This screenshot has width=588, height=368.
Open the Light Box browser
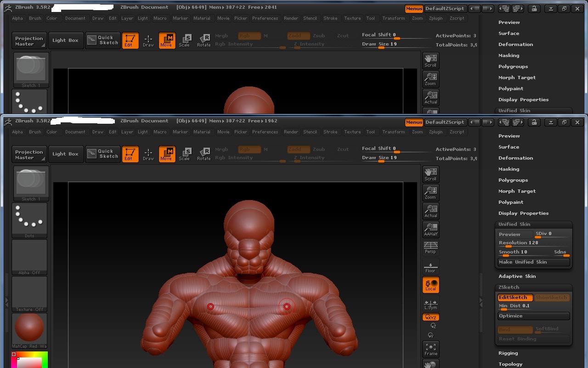[66, 154]
